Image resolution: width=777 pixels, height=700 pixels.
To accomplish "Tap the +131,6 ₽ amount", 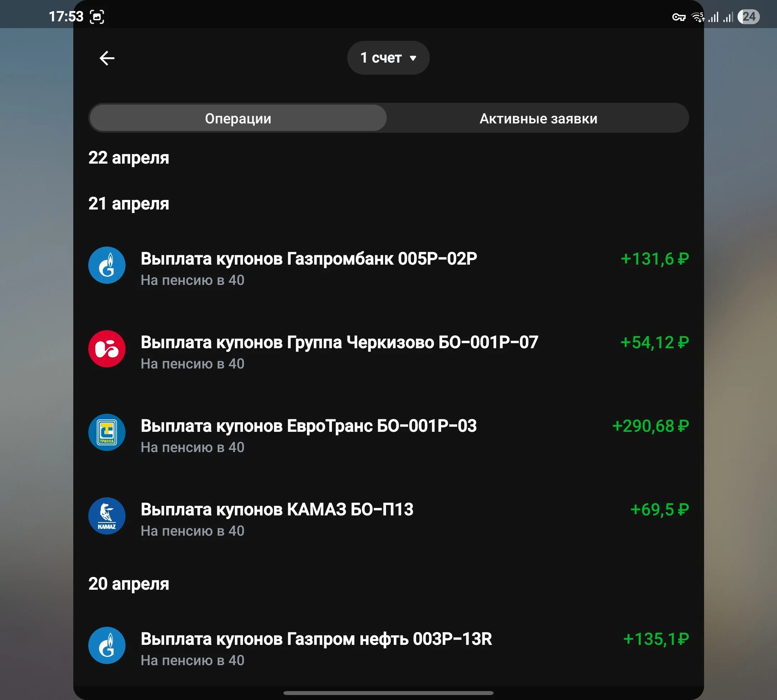I will [x=655, y=259].
